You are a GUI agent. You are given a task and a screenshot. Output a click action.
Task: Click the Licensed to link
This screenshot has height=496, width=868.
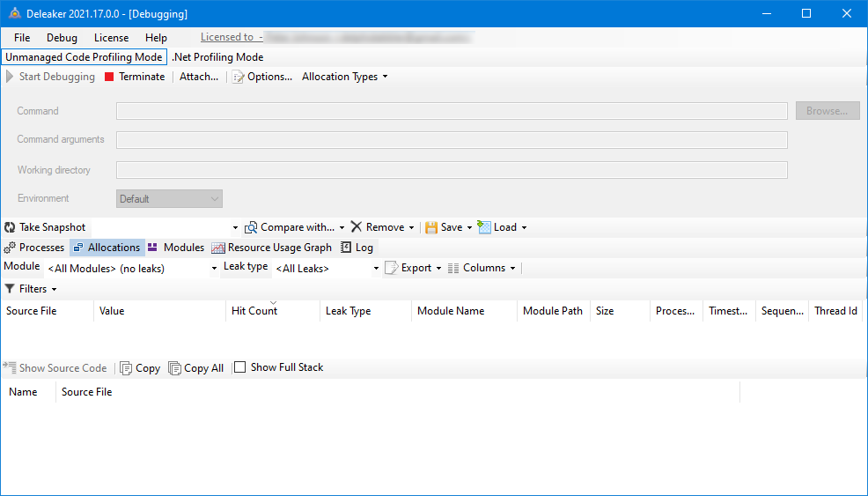pyautogui.click(x=232, y=37)
